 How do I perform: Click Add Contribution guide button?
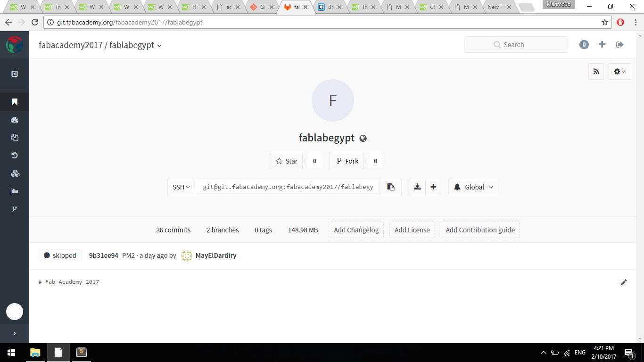click(x=480, y=230)
